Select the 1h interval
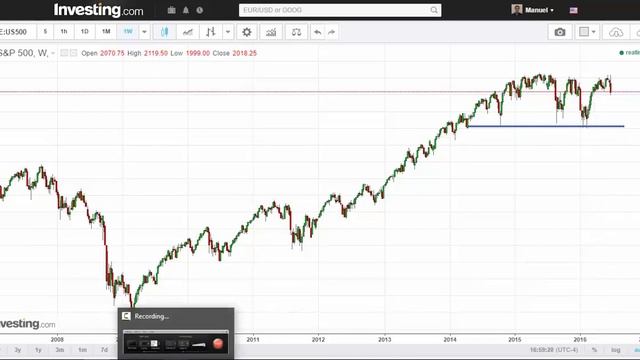This screenshot has height=360, width=640. tap(64, 32)
